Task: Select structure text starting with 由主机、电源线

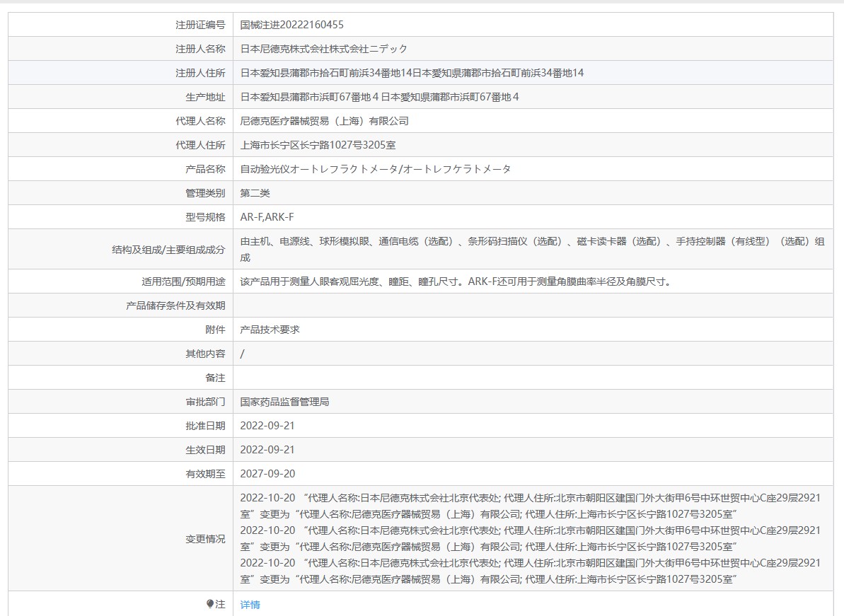Action: pos(532,249)
